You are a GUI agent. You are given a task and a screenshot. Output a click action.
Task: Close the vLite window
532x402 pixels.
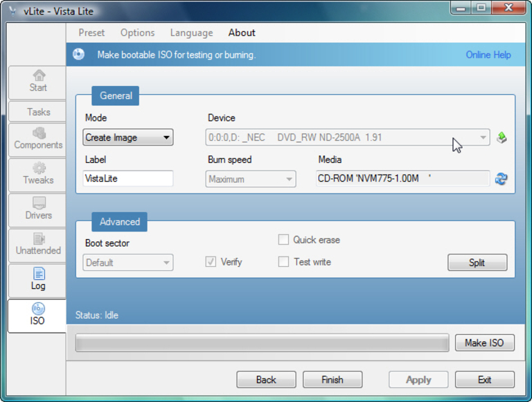click(508, 8)
